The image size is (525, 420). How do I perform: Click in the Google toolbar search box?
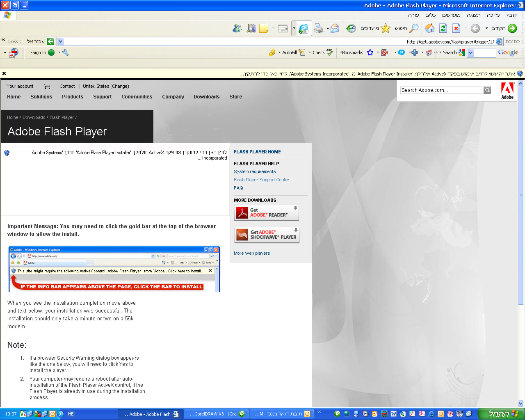(485, 52)
